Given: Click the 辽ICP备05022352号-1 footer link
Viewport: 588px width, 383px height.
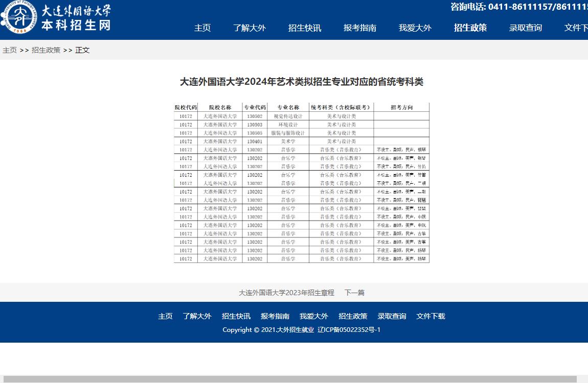Looking at the screenshot, I should click(349, 329).
